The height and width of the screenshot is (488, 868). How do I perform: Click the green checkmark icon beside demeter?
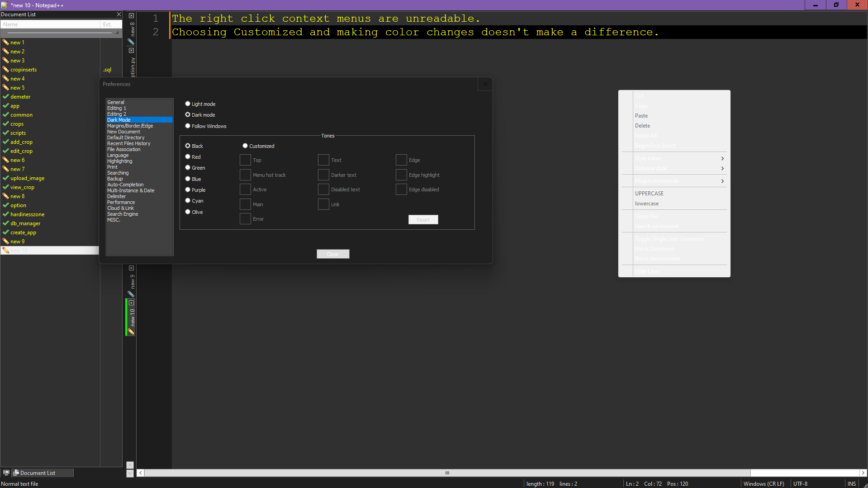point(5,96)
